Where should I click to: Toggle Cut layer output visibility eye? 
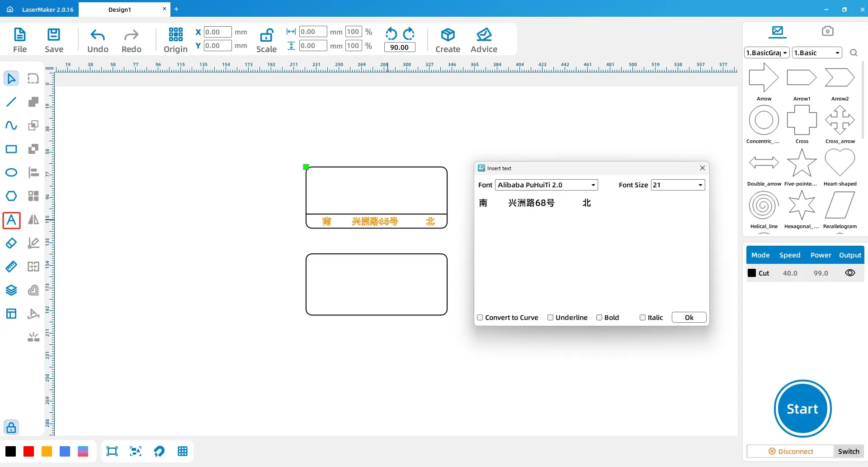click(850, 273)
